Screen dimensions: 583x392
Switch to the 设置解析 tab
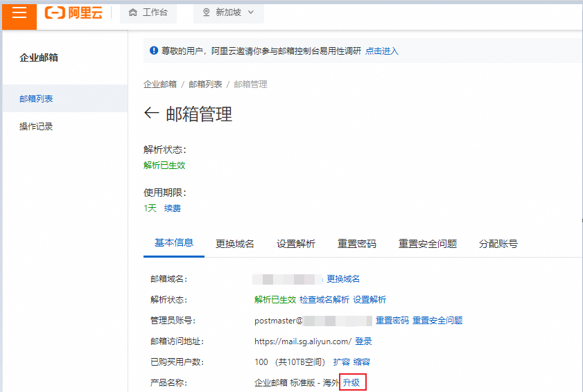pos(295,244)
